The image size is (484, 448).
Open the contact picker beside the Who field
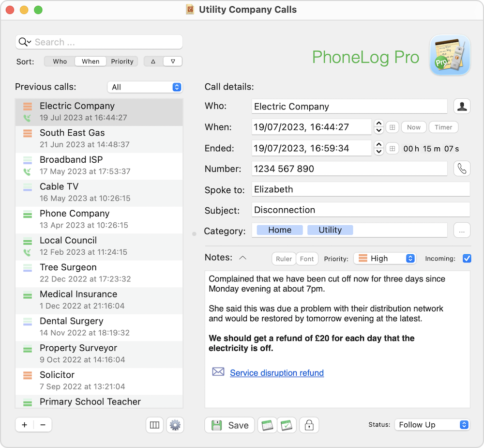(x=462, y=106)
